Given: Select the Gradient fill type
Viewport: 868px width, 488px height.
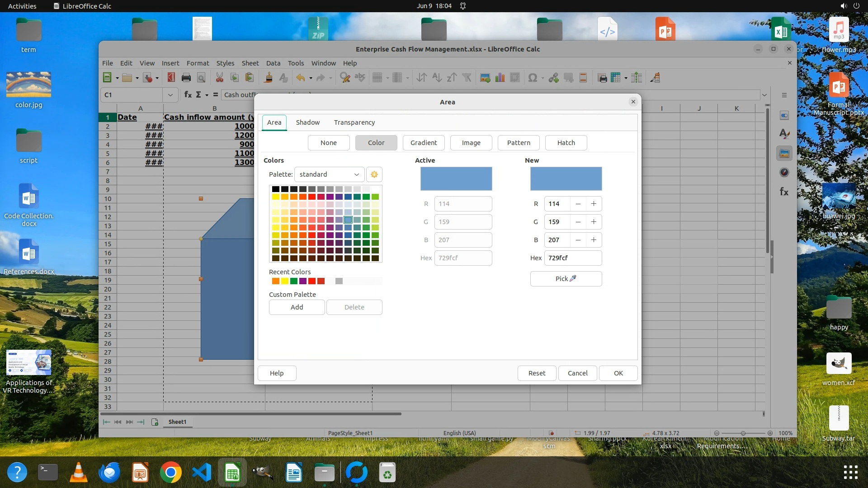Looking at the screenshot, I should tap(423, 143).
